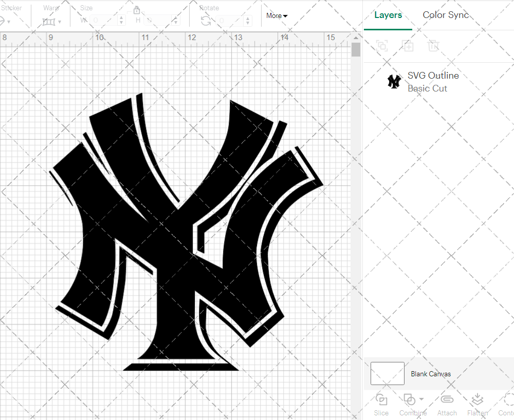Viewport: 514px width, 420px height.
Task: Click the Height stepper arrows
Action: point(175,21)
